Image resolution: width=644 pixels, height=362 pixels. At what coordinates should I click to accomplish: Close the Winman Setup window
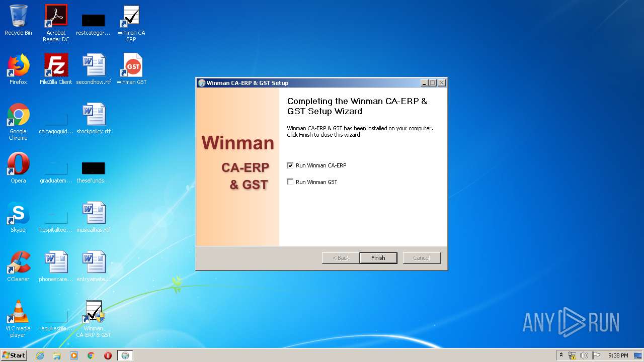pos(442,83)
